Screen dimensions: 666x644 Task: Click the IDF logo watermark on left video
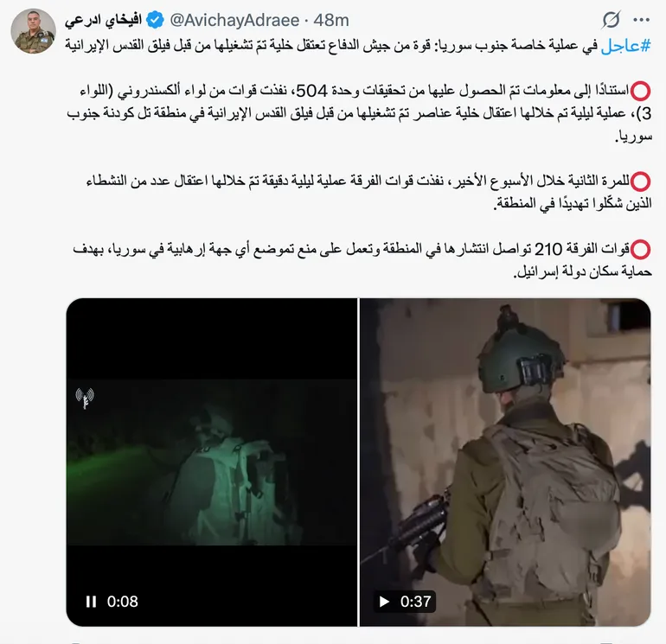point(85,399)
